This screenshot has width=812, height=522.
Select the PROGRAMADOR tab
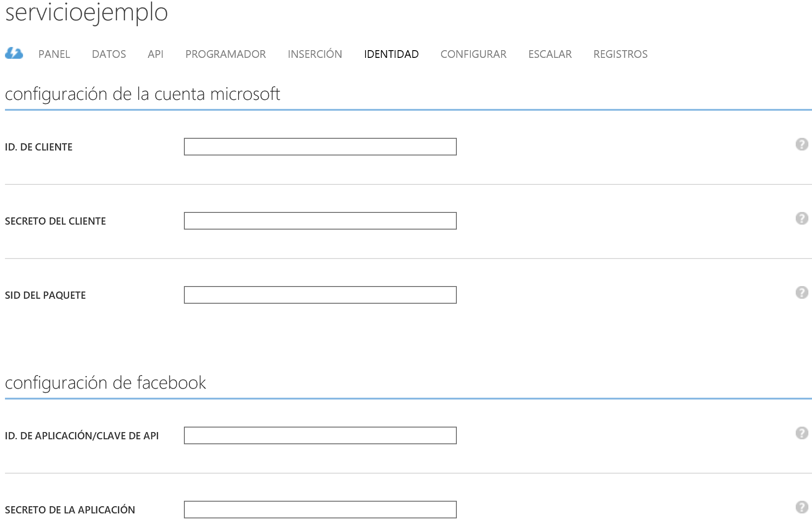point(225,54)
